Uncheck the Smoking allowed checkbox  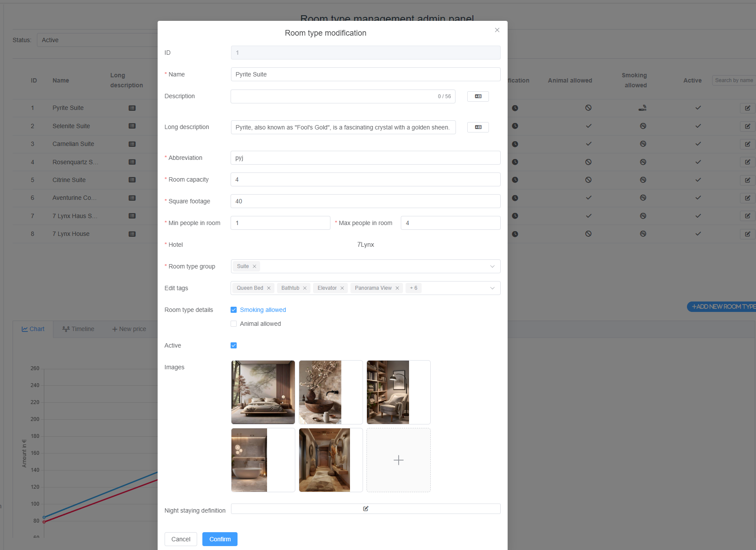234,310
